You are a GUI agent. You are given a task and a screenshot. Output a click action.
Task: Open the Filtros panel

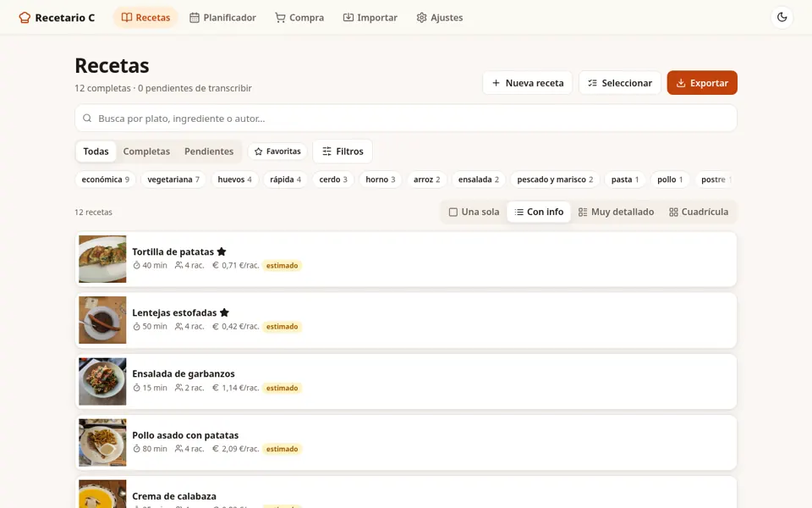[343, 152]
